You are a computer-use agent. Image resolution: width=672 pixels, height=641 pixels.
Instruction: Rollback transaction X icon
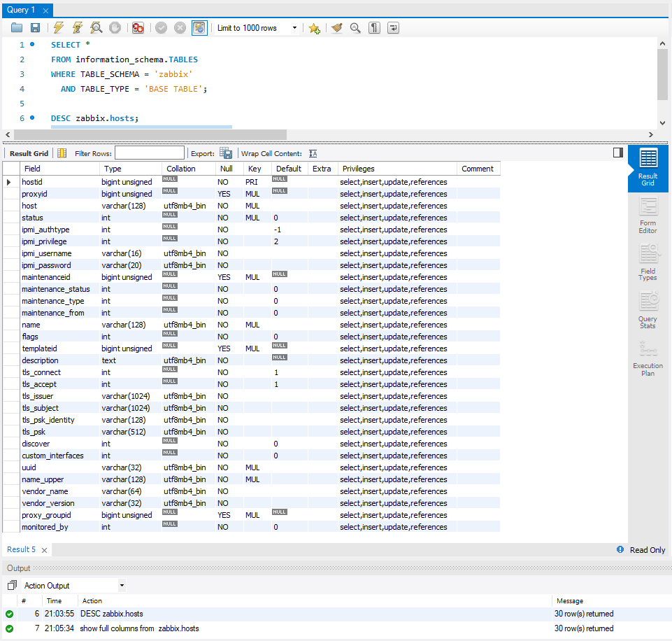(180, 28)
